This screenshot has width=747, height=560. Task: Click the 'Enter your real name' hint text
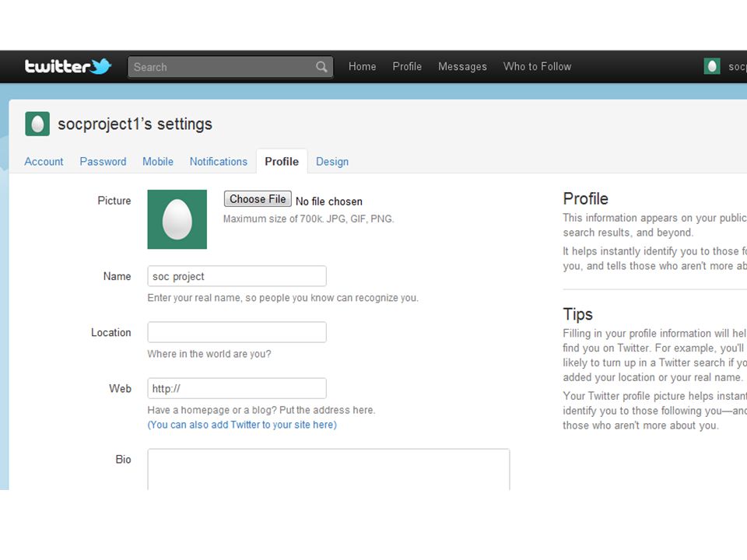click(x=283, y=298)
